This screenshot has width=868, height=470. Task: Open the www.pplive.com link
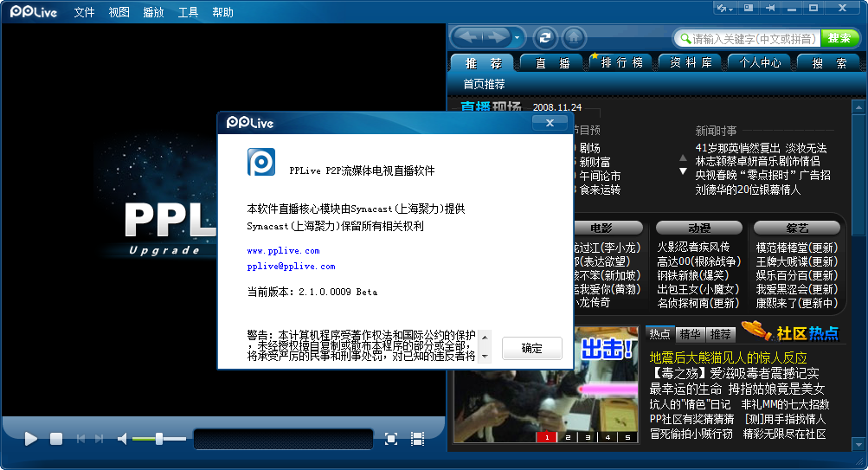(284, 251)
